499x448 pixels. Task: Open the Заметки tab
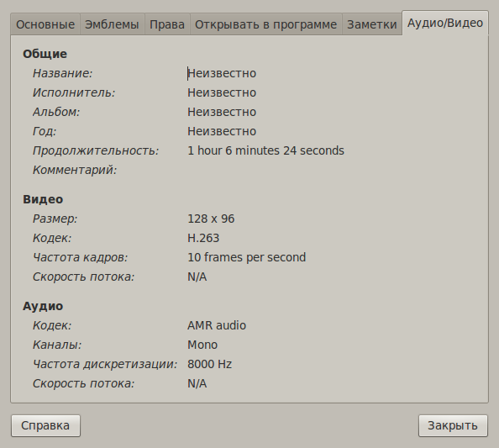371,24
